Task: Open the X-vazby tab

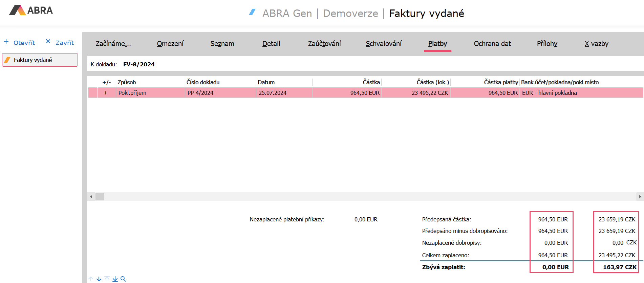Action: [x=596, y=44]
